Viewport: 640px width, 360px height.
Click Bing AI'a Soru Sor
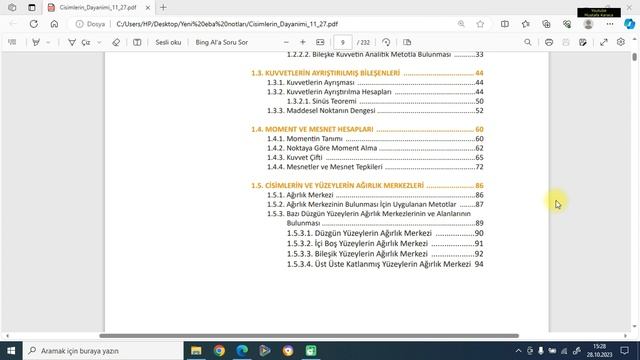point(222,42)
